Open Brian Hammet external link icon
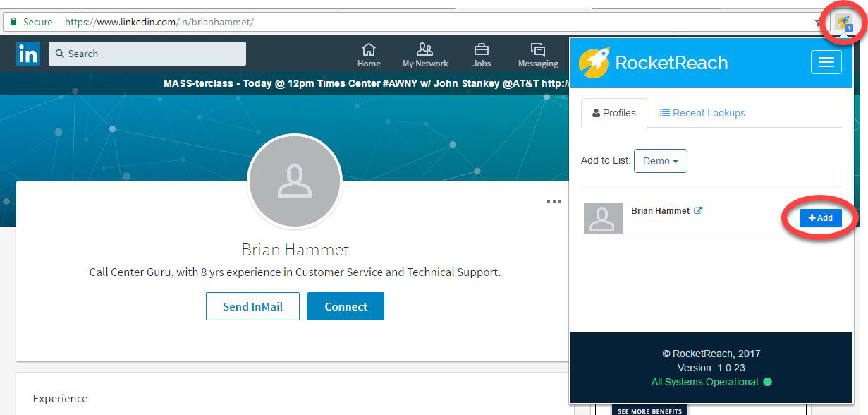868x415 pixels. tap(698, 210)
